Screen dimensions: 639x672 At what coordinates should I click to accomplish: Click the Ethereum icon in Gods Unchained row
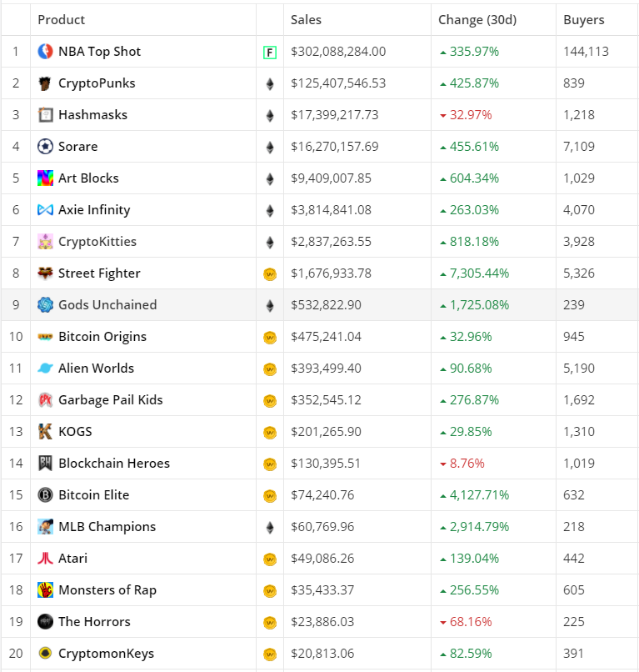270,306
